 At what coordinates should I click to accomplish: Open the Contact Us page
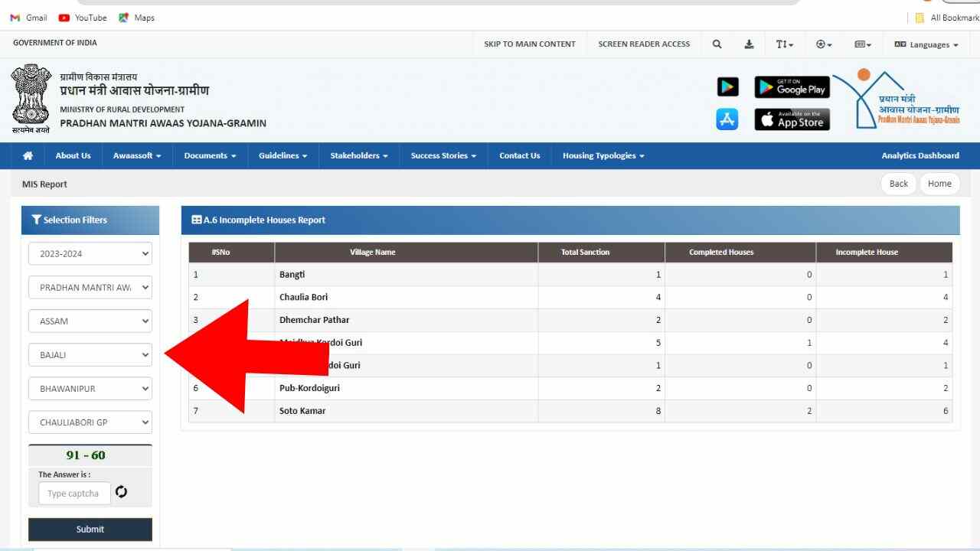click(x=519, y=155)
